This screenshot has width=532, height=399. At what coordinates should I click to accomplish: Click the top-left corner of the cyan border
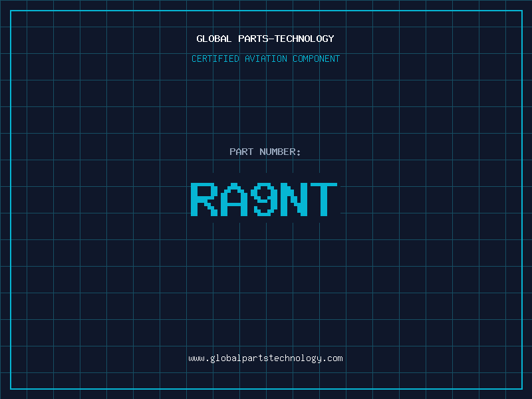coord(10,11)
